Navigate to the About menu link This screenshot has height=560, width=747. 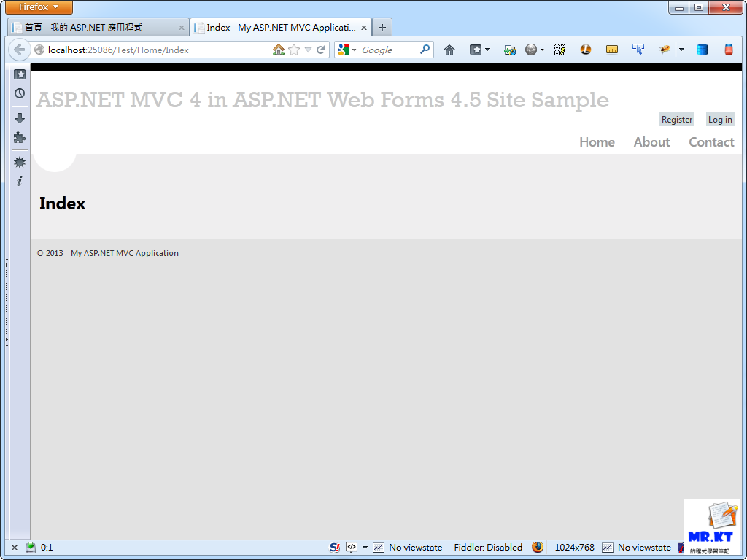tap(651, 142)
